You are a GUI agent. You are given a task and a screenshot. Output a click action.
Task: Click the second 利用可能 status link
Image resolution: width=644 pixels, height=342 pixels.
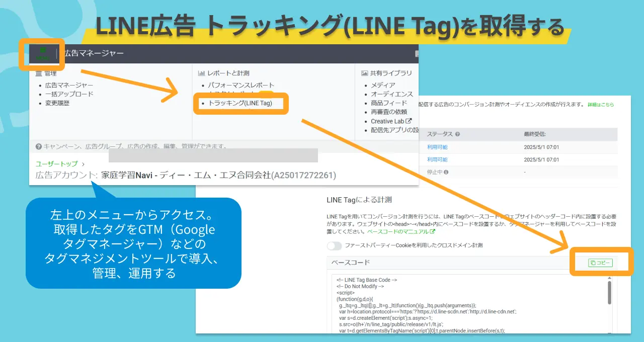(x=437, y=160)
